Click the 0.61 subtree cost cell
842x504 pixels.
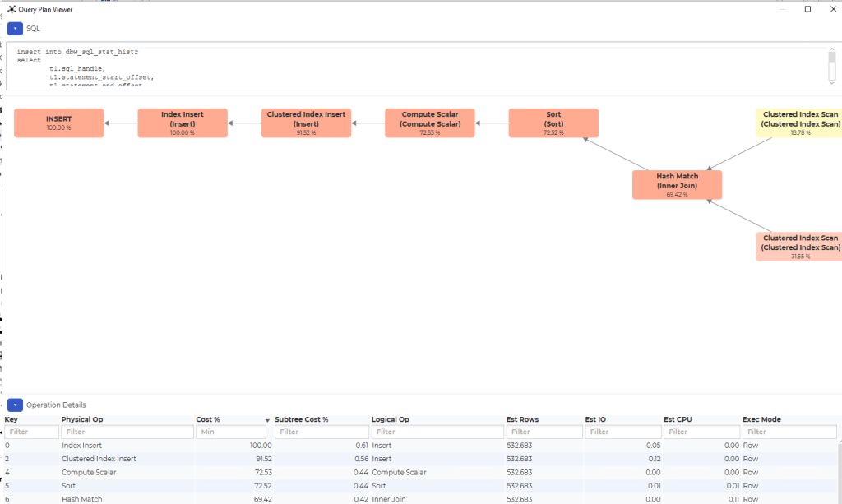362,446
